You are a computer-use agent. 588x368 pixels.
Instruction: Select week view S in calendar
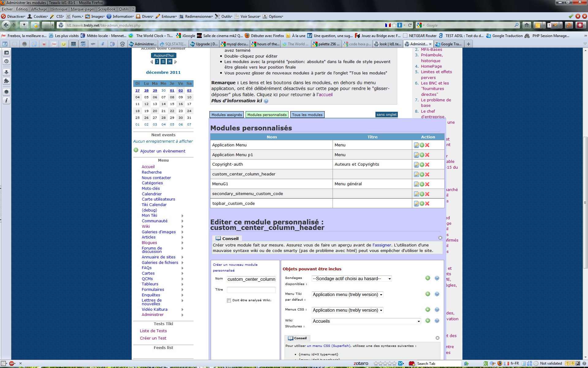163,62
